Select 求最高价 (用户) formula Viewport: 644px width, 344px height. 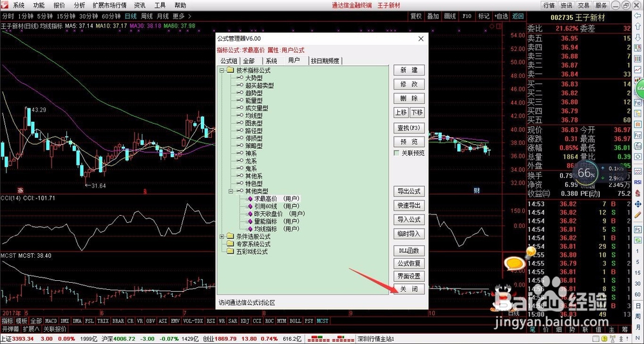click(x=276, y=198)
